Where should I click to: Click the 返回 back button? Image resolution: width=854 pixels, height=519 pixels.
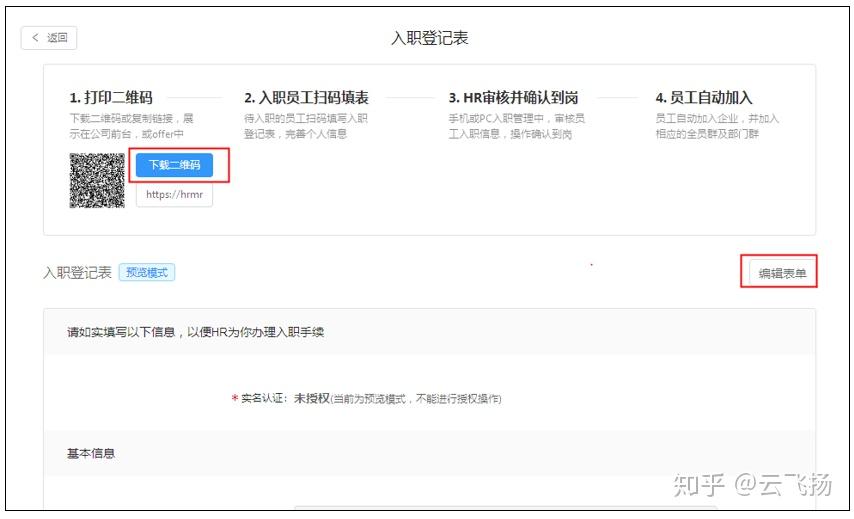coord(49,38)
